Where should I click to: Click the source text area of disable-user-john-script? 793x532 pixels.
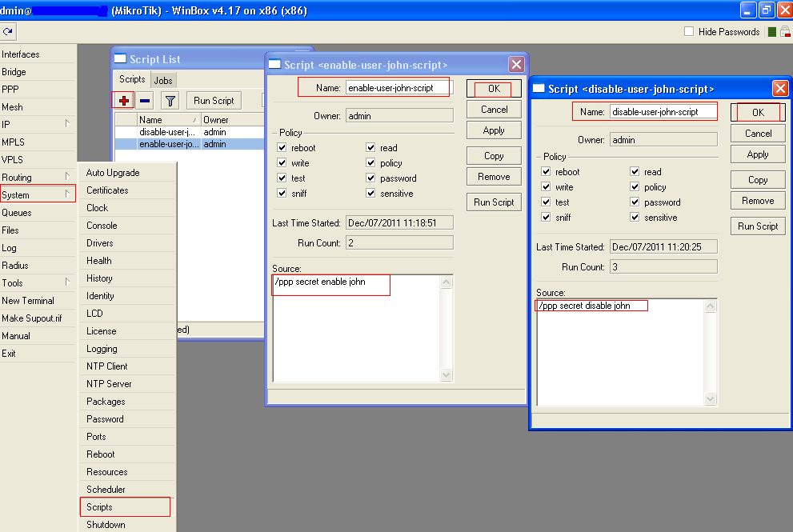(x=620, y=352)
